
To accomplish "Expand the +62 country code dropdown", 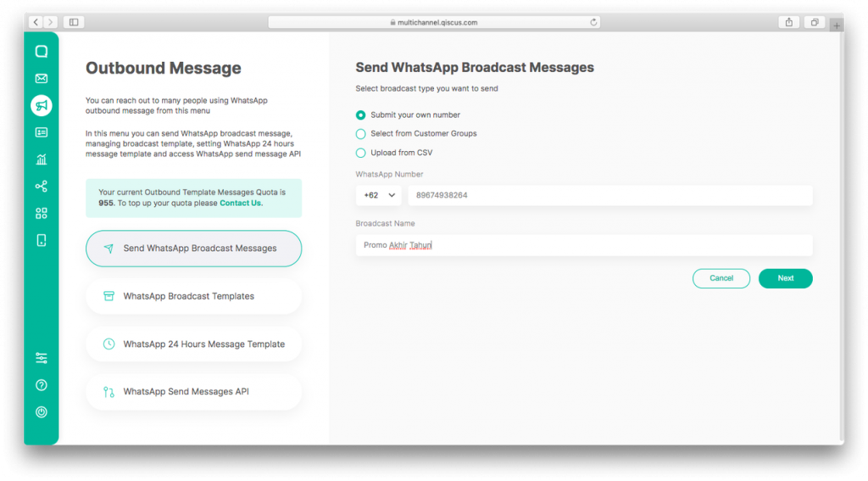I will click(x=379, y=196).
